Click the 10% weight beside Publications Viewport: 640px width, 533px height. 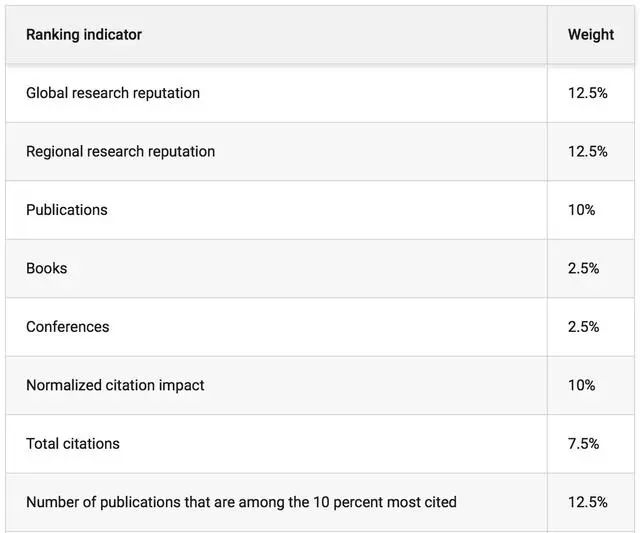click(x=581, y=210)
